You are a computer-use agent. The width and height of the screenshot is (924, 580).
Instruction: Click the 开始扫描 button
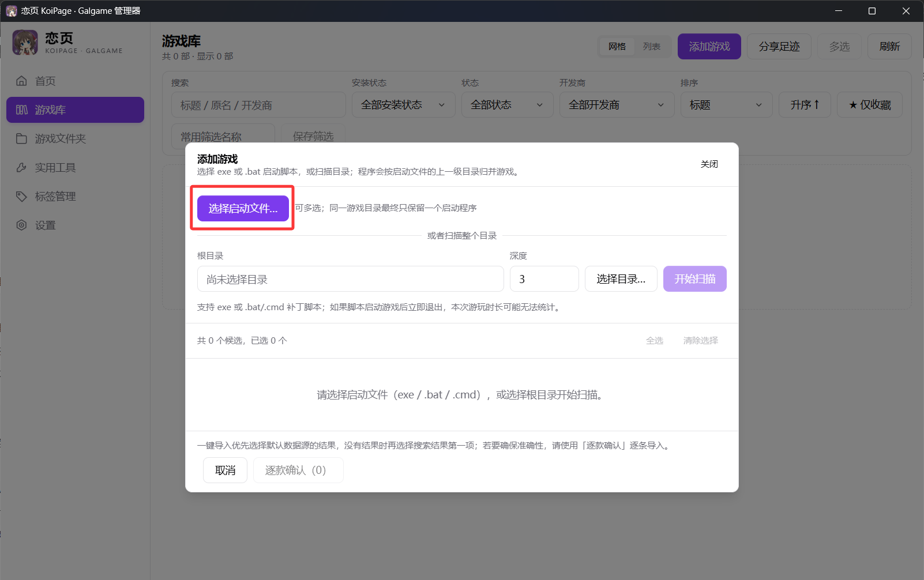pos(695,279)
